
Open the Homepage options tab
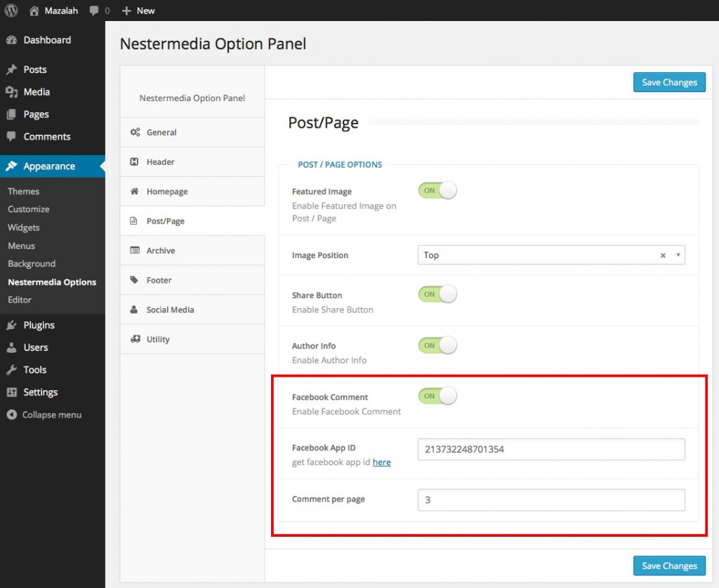tap(192, 191)
